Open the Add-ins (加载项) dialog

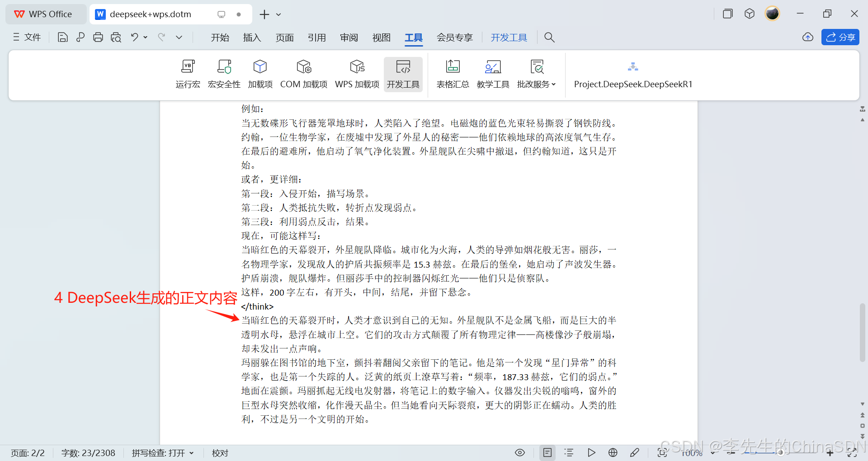pos(260,74)
